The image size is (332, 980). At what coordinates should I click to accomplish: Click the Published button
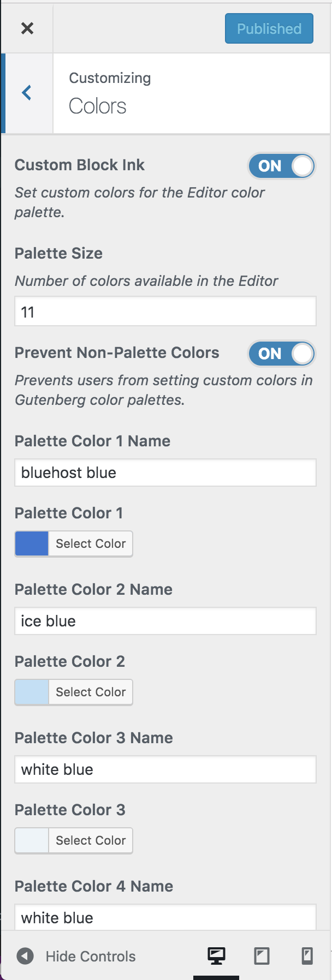[269, 28]
